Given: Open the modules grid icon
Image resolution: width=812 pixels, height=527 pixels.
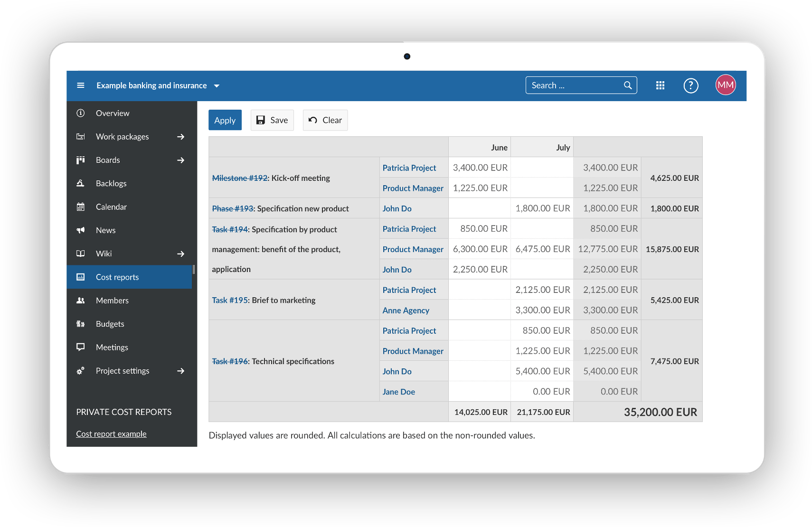Looking at the screenshot, I should (x=660, y=85).
